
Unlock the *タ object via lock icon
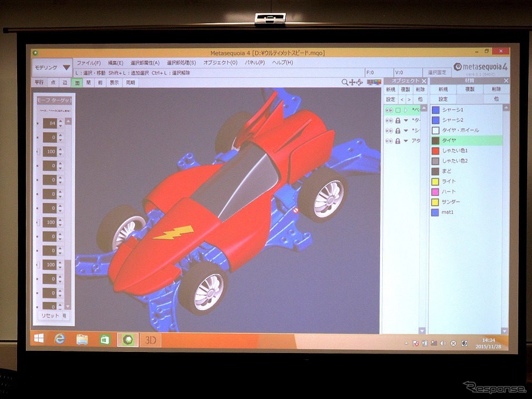(x=398, y=121)
